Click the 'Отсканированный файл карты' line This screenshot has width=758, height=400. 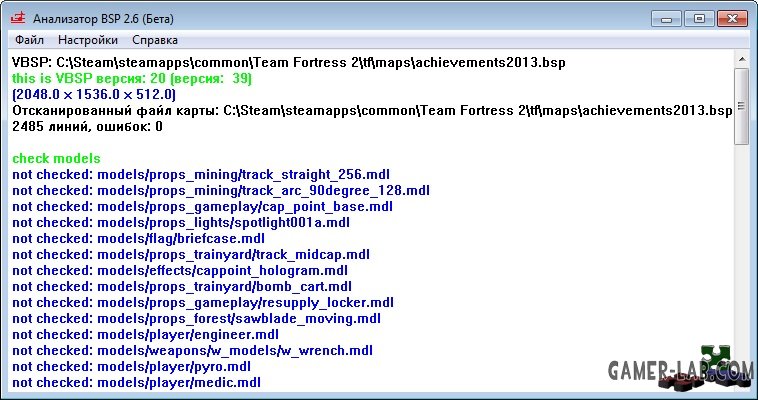[x=372, y=110]
